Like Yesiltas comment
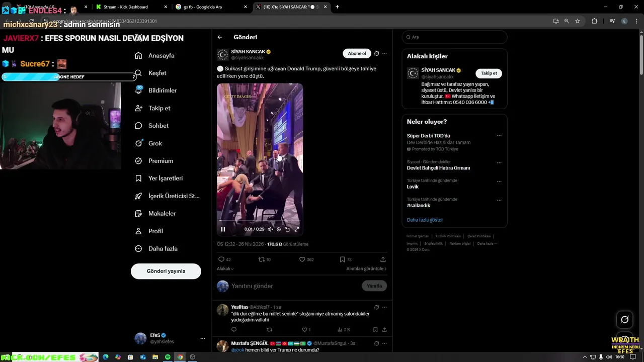The width and height of the screenshot is (644, 362). pyautogui.click(x=306, y=330)
